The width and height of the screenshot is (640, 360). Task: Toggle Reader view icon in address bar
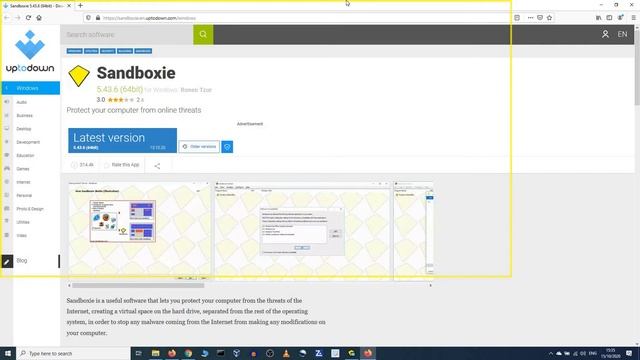(517, 18)
